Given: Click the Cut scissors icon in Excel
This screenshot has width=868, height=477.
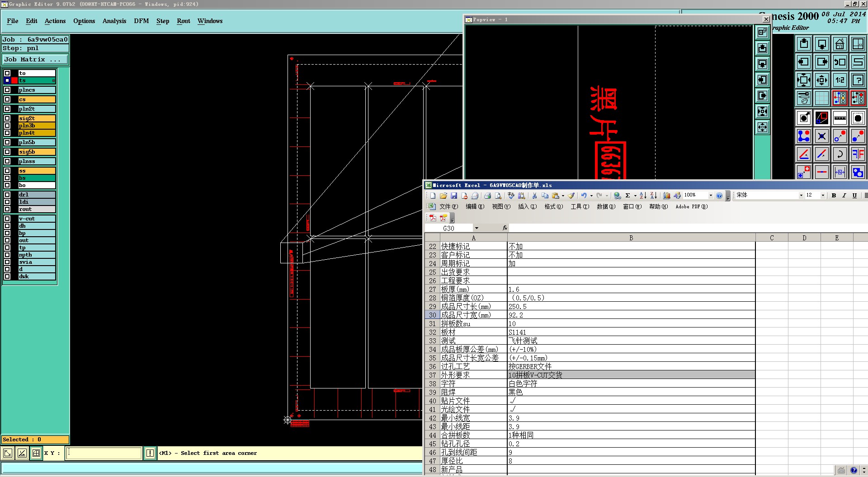Looking at the screenshot, I should coord(534,196).
